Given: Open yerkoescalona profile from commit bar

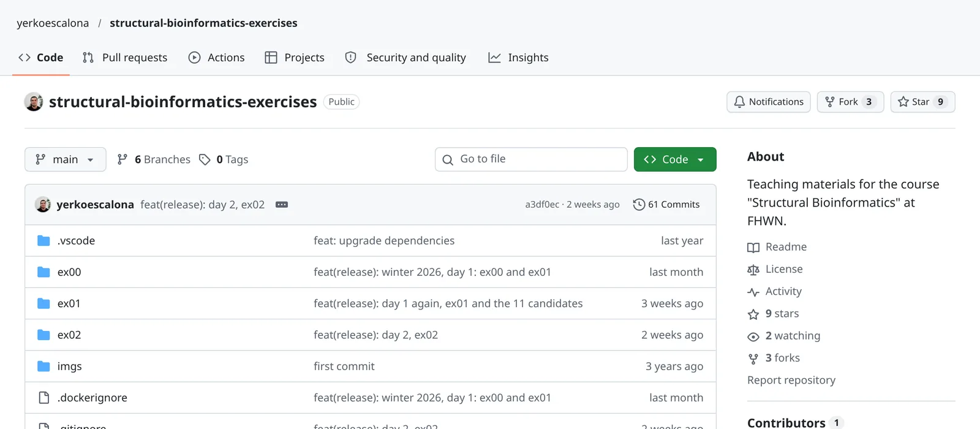Looking at the screenshot, I should tap(95, 205).
